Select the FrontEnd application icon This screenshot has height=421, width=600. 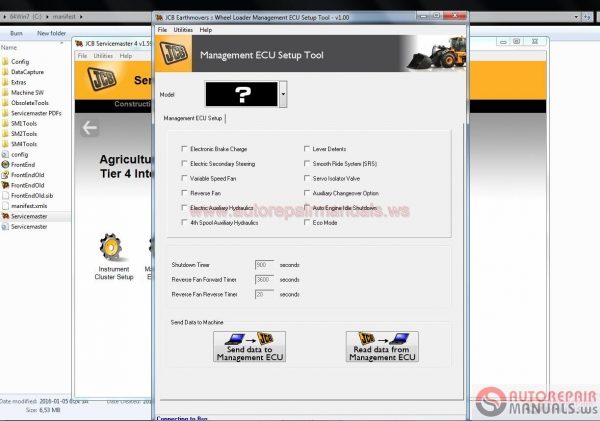(x=5, y=165)
